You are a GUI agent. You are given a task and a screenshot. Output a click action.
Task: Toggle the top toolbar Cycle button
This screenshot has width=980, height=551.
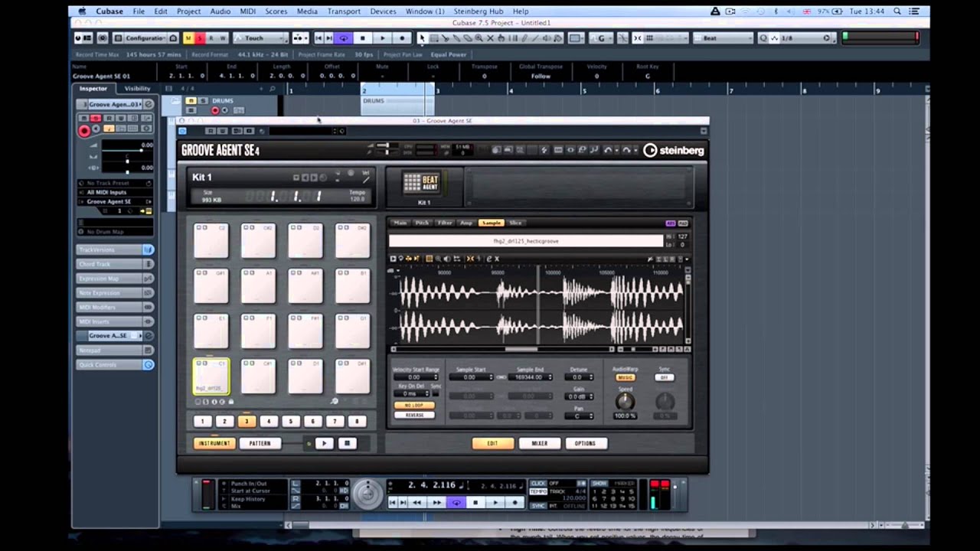[x=343, y=38]
